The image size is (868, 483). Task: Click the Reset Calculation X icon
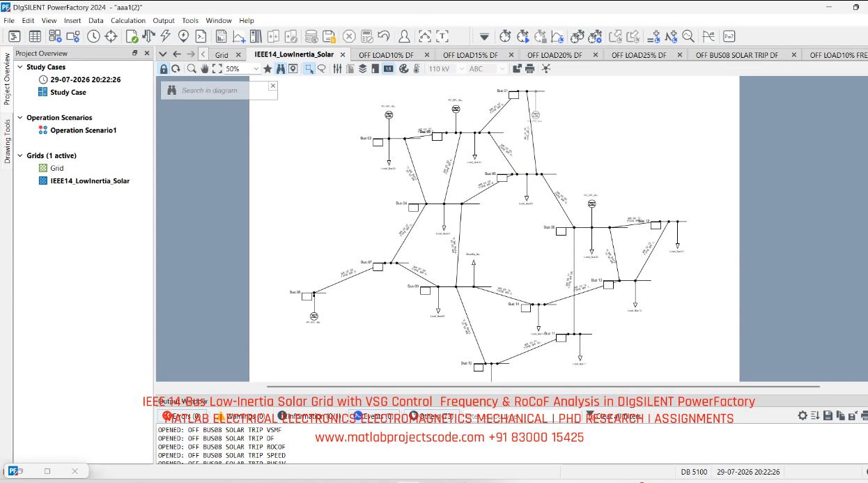point(349,36)
